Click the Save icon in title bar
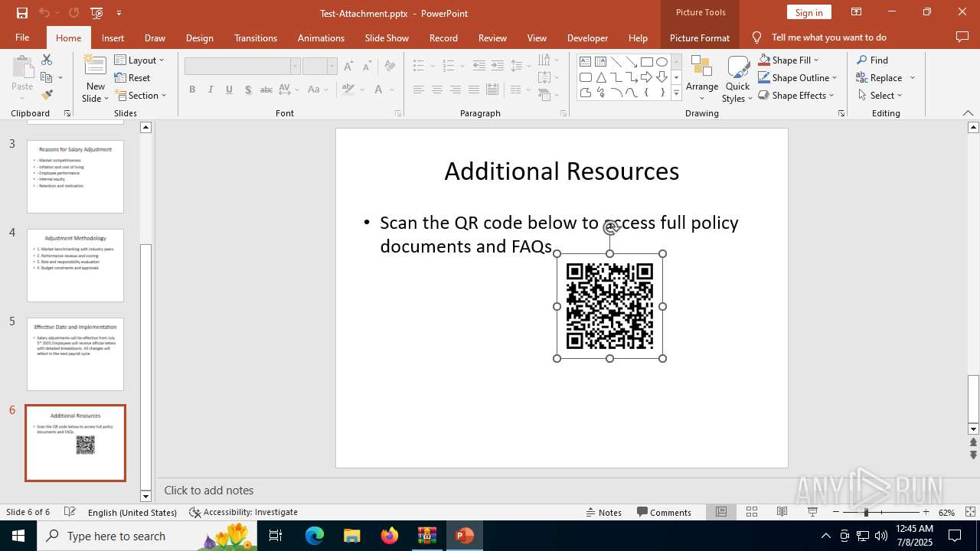The image size is (980, 551). [x=22, y=13]
